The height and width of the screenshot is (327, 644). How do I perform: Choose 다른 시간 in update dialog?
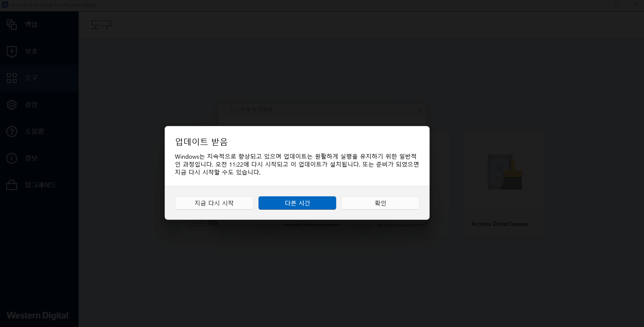click(297, 203)
